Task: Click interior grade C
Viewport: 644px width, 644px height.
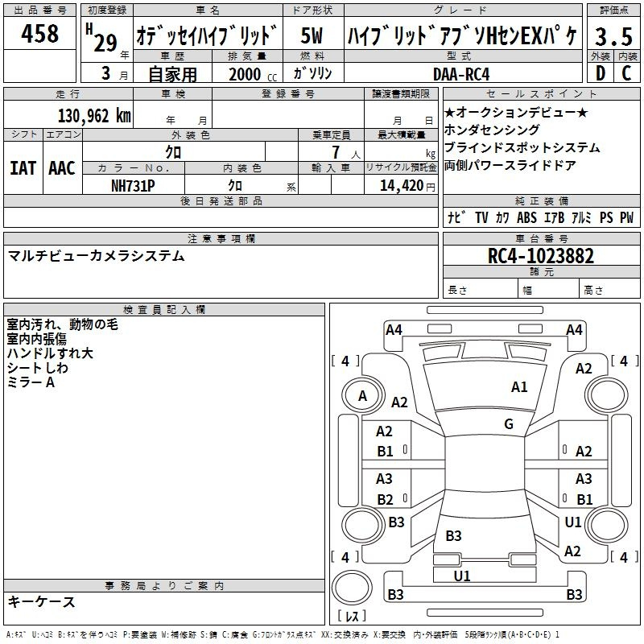Action: (626, 73)
